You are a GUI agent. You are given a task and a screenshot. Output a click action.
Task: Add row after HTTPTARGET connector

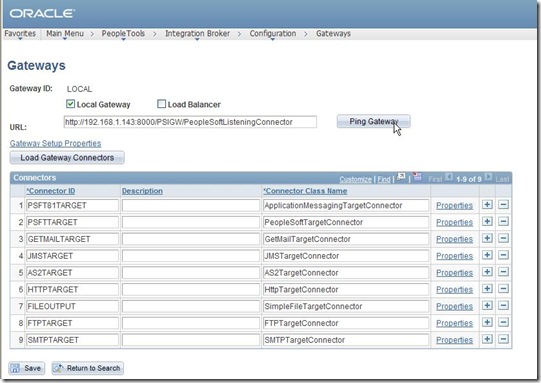[x=487, y=289]
